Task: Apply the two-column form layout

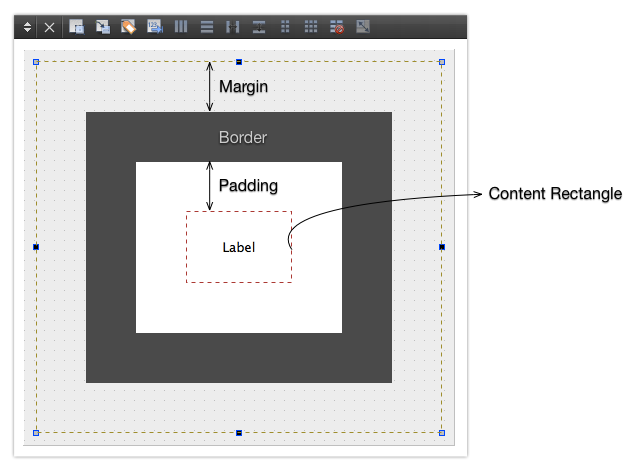Action: pyautogui.click(x=285, y=27)
